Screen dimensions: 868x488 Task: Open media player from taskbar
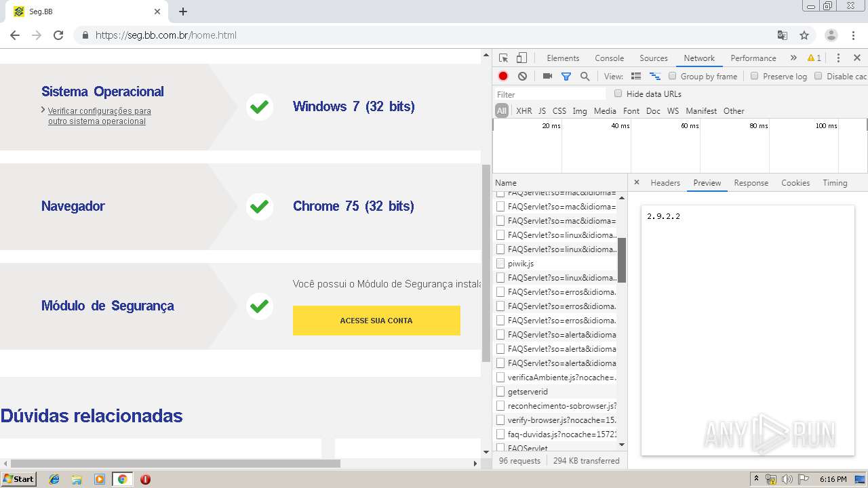tap(100, 479)
